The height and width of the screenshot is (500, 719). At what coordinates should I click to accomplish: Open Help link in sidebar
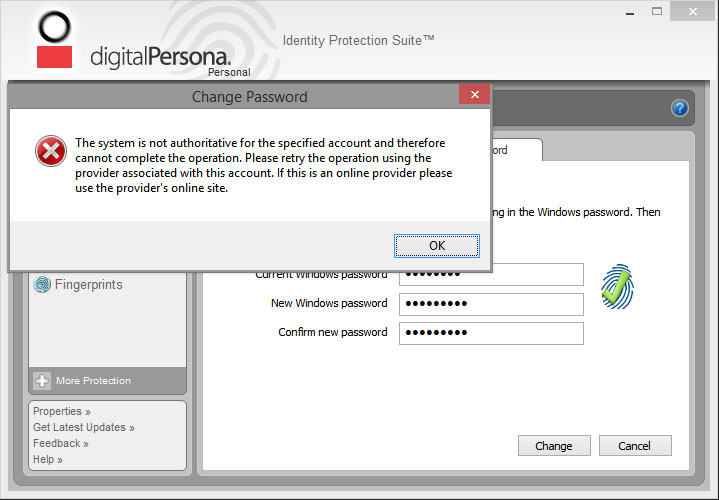tap(47, 459)
